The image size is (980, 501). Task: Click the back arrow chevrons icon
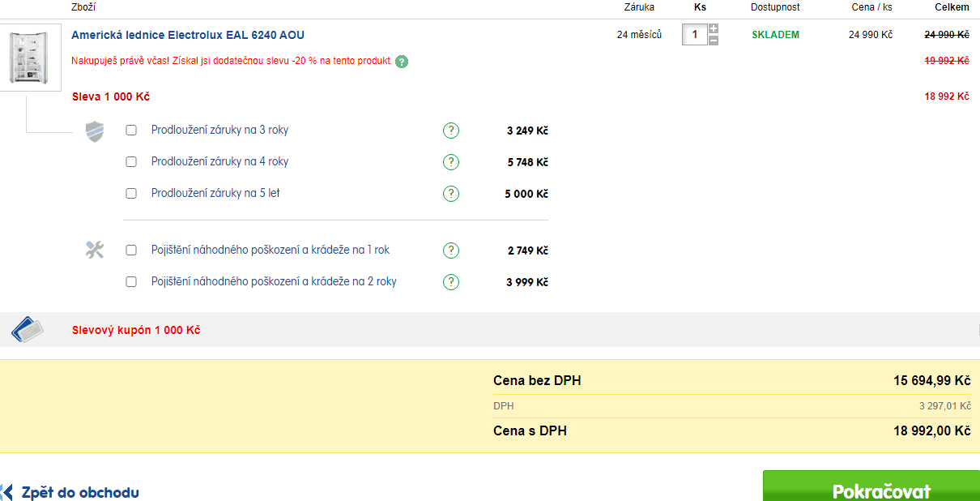6,492
